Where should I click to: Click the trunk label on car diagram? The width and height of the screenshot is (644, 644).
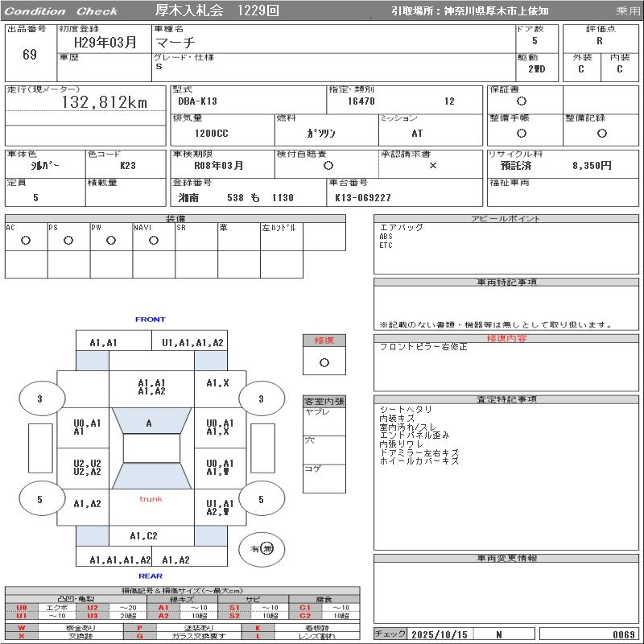tap(151, 499)
